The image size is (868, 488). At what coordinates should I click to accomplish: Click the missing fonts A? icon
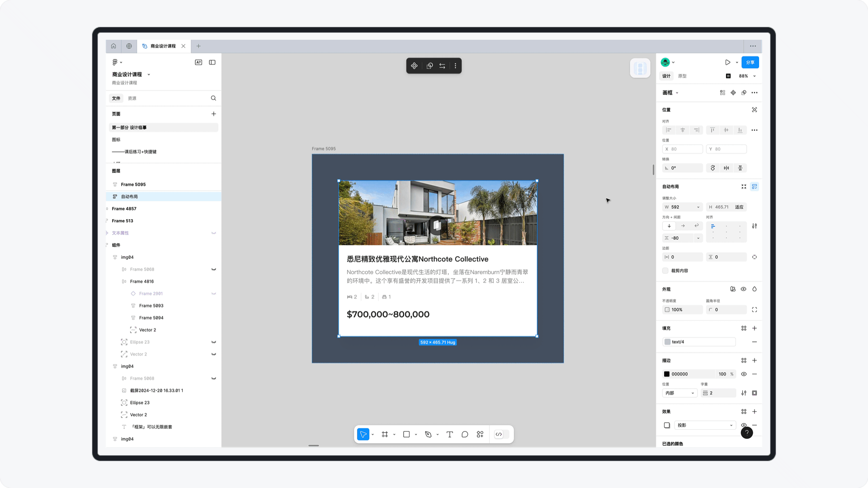(198, 62)
